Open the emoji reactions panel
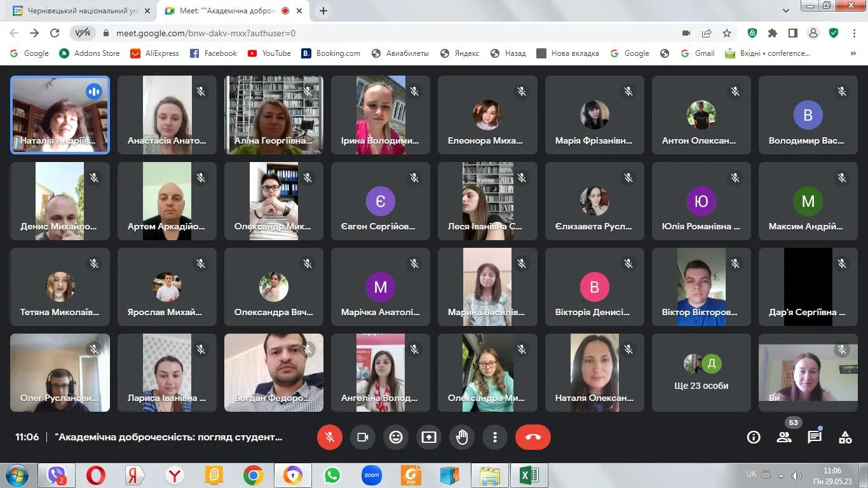Screen dimensions: 868x488 coord(396,437)
